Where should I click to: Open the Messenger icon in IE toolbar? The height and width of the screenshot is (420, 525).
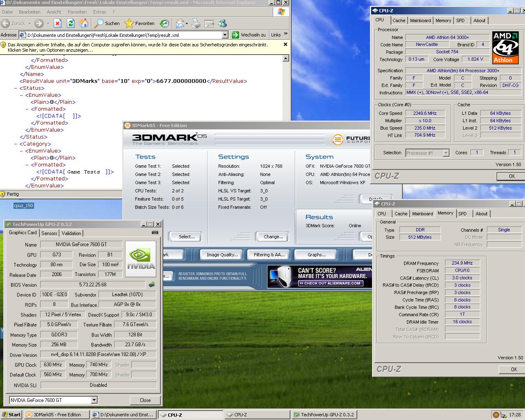223,23
